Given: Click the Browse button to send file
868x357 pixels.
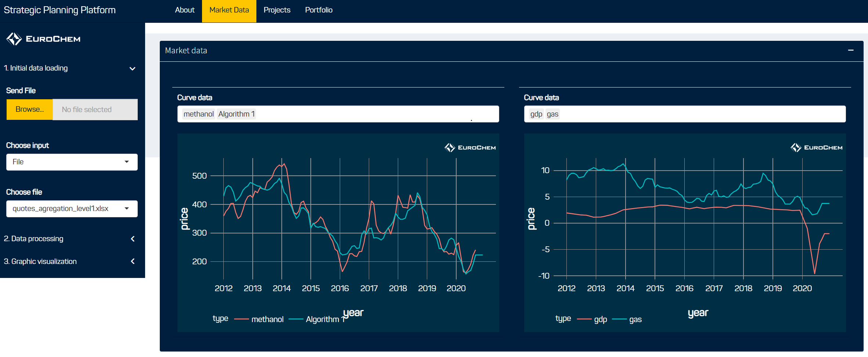Looking at the screenshot, I should point(29,110).
